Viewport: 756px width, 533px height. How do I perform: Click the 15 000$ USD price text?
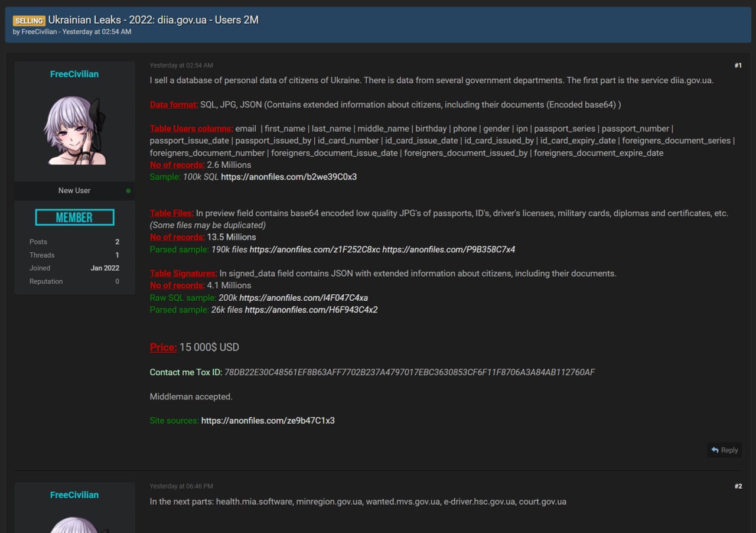click(210, 347)
